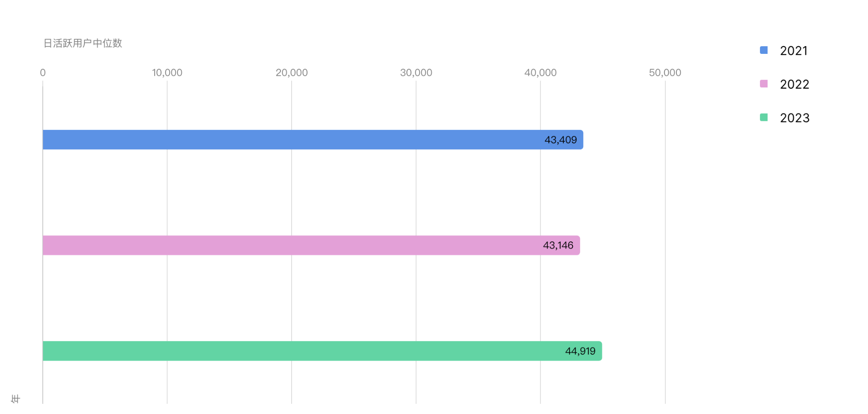Click the 20,000 axis tick label
The width and height of the screenshot is (868, 414).
point(292,73)
